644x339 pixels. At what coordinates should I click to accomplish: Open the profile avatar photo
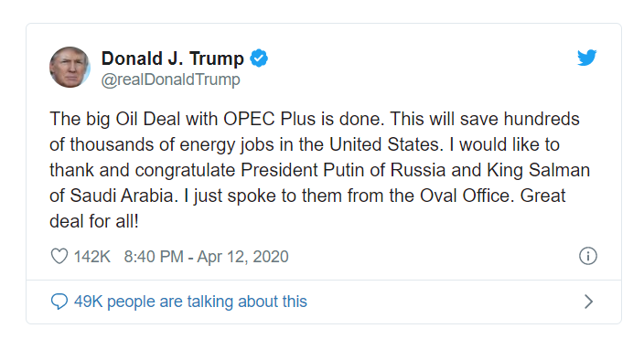point(70,67)
